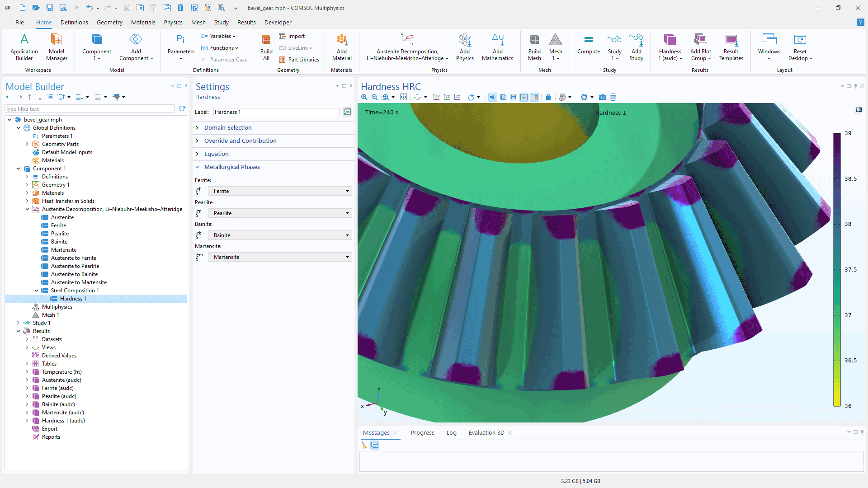Print the graphics window

(613, 97)
